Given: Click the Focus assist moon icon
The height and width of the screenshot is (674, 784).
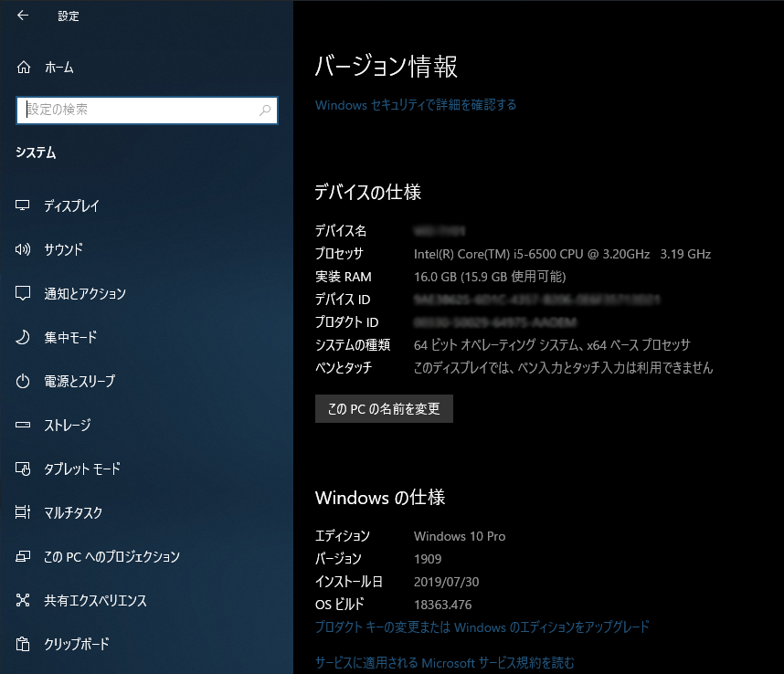Looking at the screenshot, I should (23, 337).
